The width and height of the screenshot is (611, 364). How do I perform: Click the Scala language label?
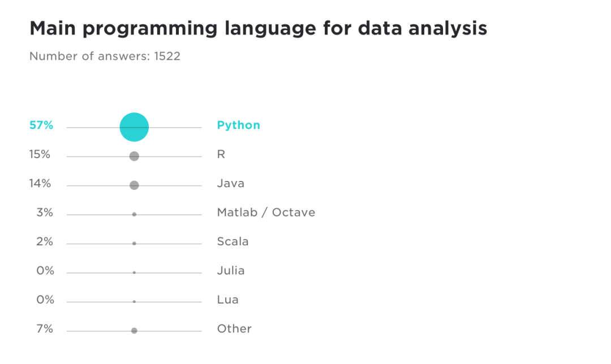point(233,242)
